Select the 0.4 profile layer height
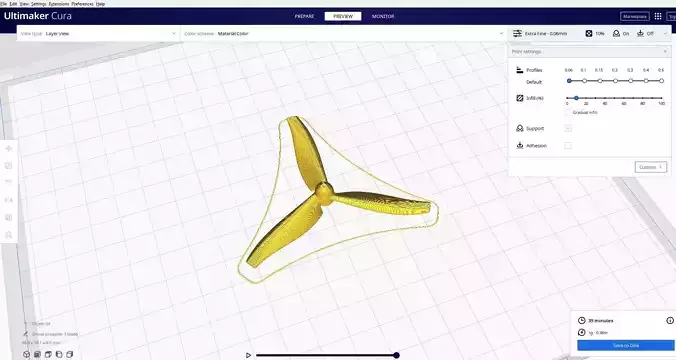Viewport: 676px width, 360px height. click(x=646, y=81)
